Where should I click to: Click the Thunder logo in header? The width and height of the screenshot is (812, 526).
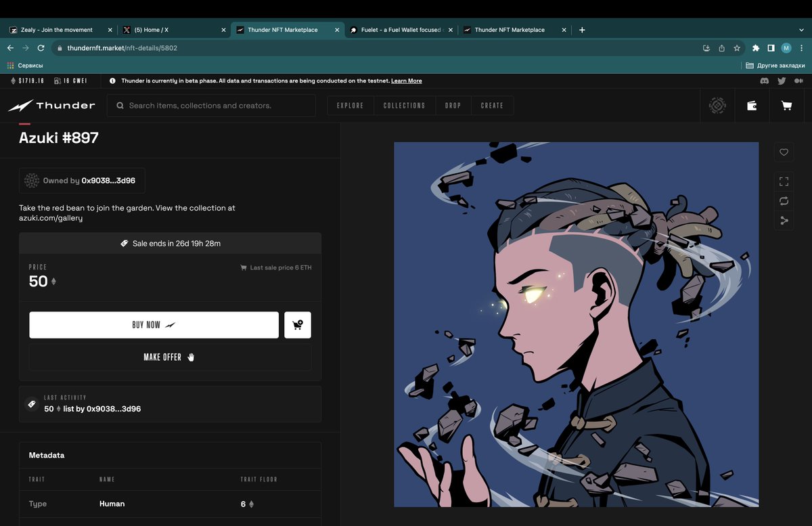point(51,106)
